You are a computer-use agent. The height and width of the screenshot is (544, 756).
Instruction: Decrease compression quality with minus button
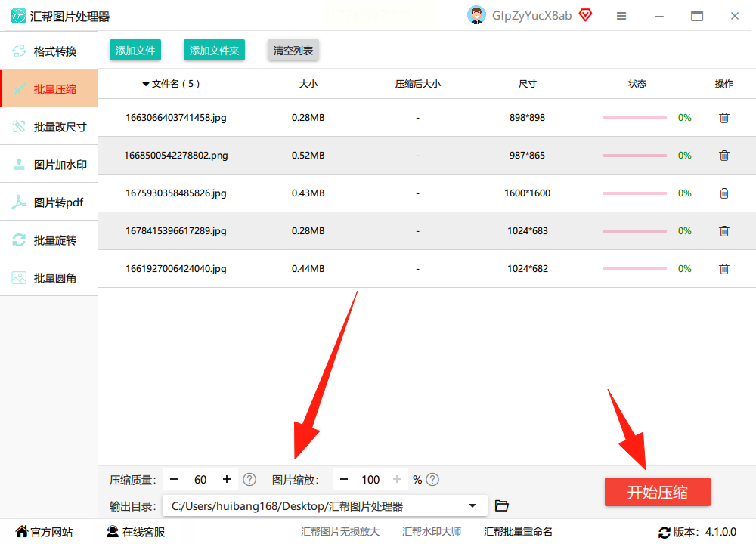click(x=174, y=480)
